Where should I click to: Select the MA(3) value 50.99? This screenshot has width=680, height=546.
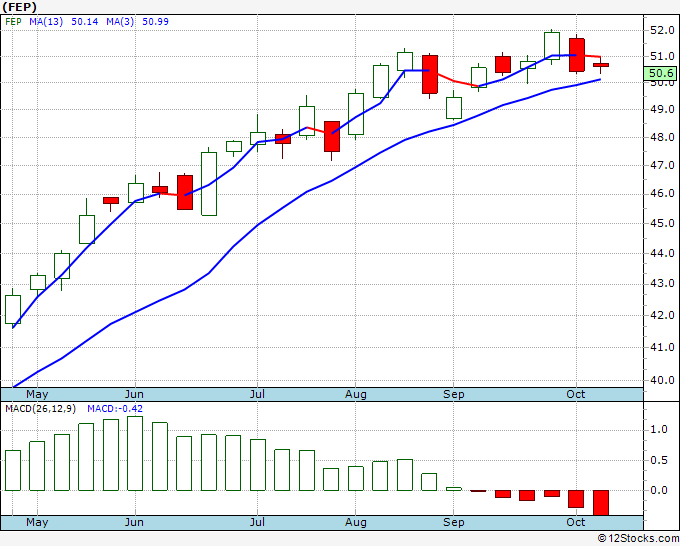[x=155, y=22]
